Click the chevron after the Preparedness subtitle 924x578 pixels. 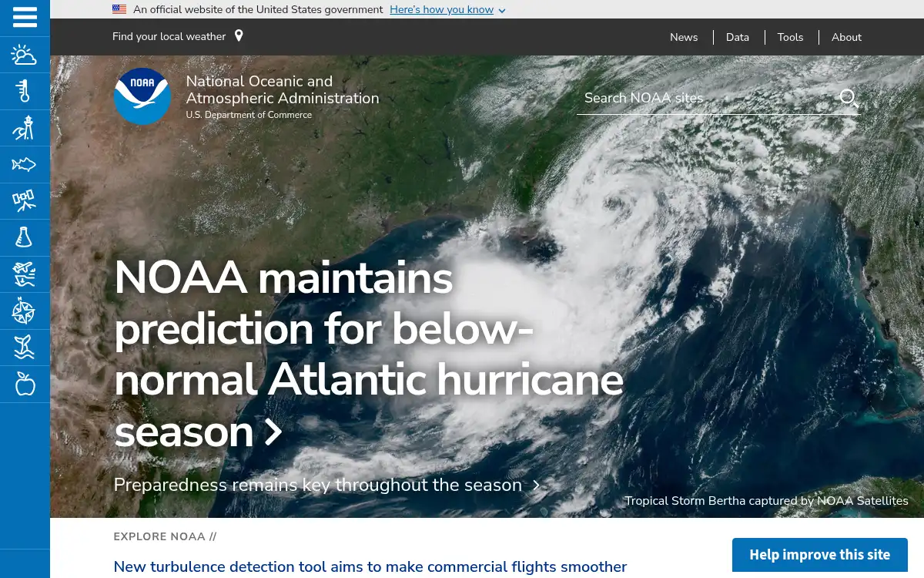point(537,486)
